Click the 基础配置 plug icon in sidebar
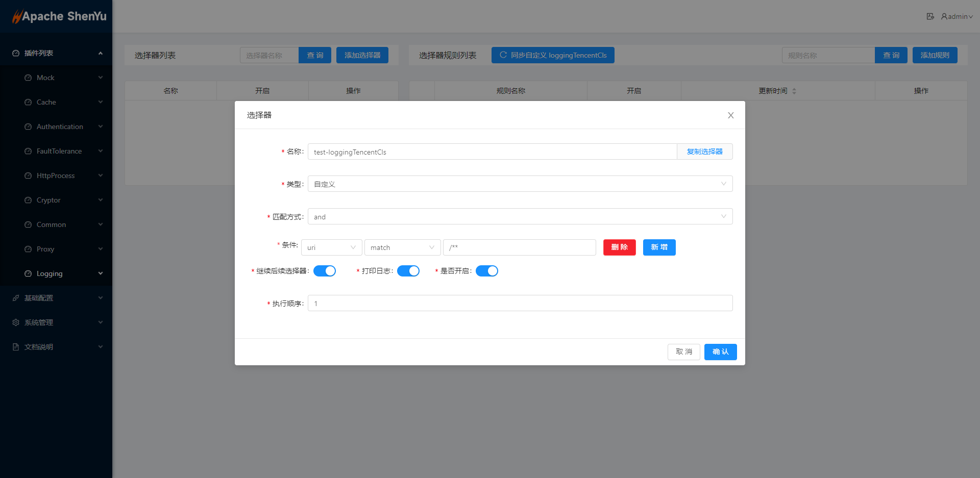Image resolution: width=980 pixels, height=478 pixels. click(x=16, y=298)
